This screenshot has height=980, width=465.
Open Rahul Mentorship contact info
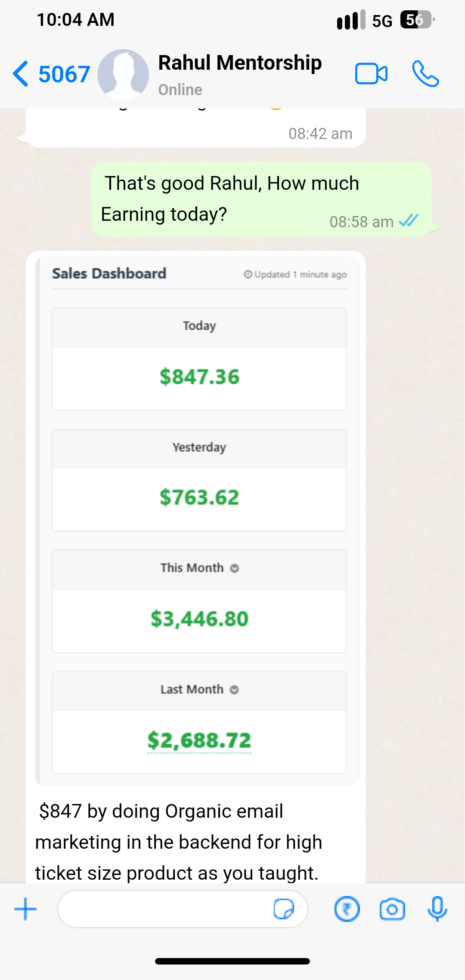[x=240, y=73]
